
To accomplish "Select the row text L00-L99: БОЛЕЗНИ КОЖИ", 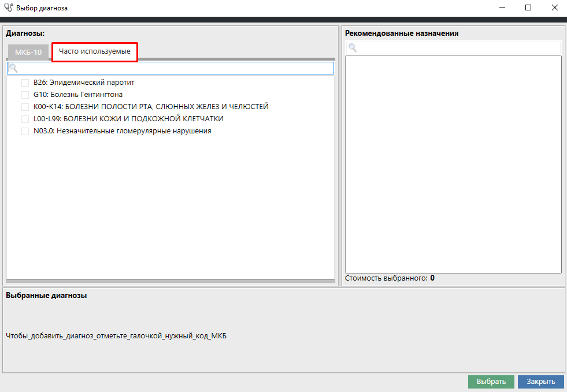I will (x=128, y=119).
